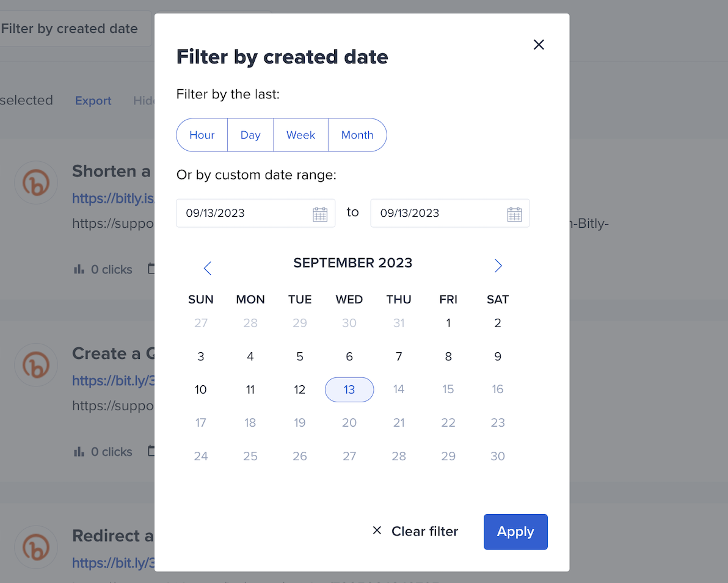Image resolution: width=728 pixels, height=583 pixels.
Task: Open calendar icon in start date field
Action: click(x=320, y=214)
